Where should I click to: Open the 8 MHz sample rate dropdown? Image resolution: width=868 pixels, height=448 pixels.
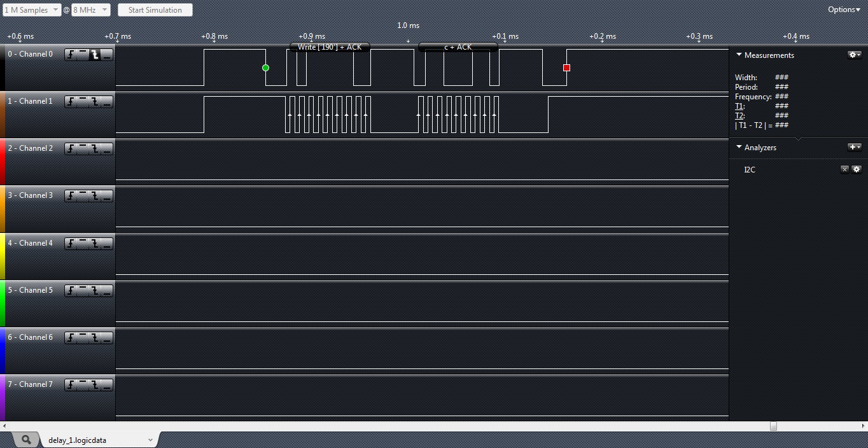point(90,10)
